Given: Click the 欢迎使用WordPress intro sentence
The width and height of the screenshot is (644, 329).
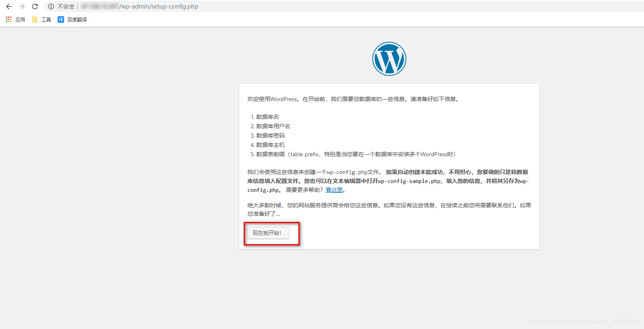Looking at the screenshot, I should pyautogui.click(x=354, y=99).
